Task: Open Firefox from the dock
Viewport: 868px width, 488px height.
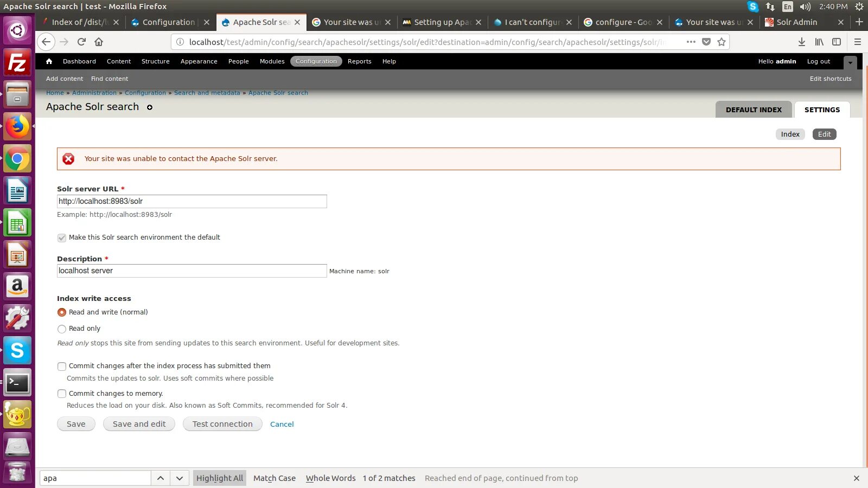Action: 17,127
